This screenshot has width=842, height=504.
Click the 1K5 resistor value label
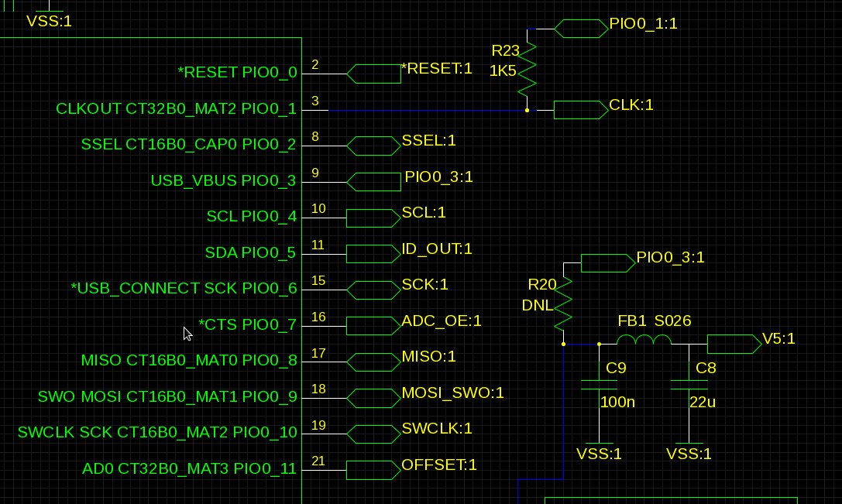(x=502, y=70)
